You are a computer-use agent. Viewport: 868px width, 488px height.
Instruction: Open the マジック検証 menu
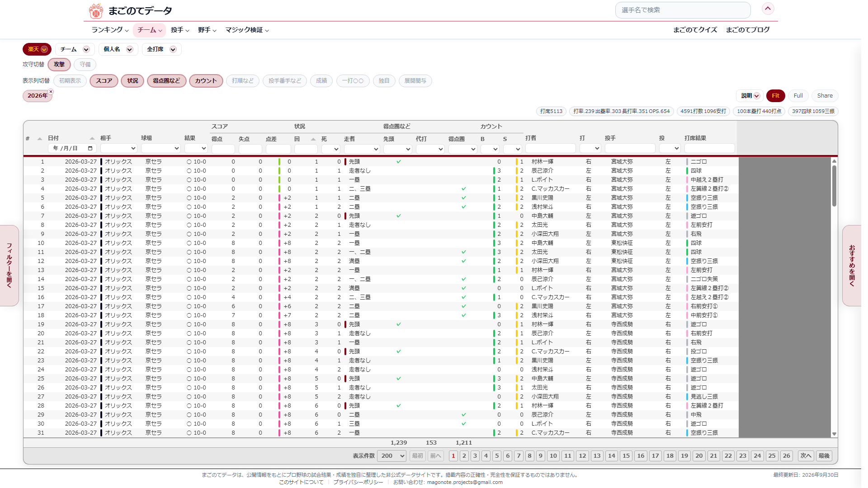pyautogui.click(x=247, y=30)
